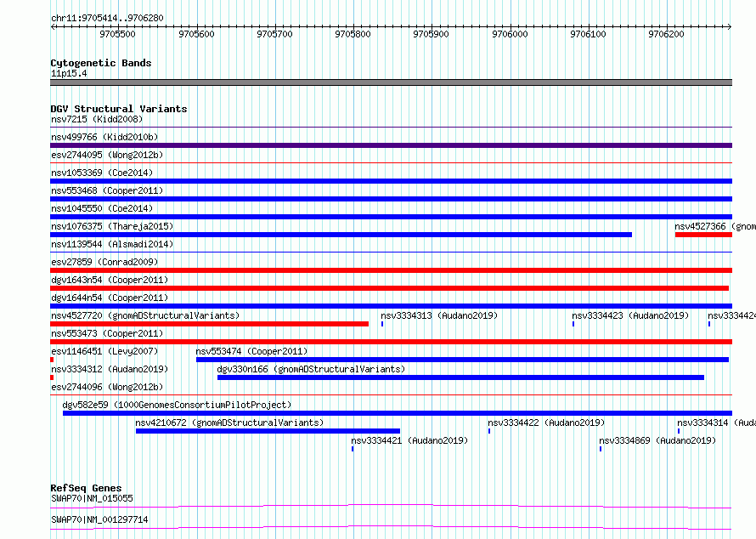Open the nsv1045550 (Coe2014) variant label

(102, 208)
